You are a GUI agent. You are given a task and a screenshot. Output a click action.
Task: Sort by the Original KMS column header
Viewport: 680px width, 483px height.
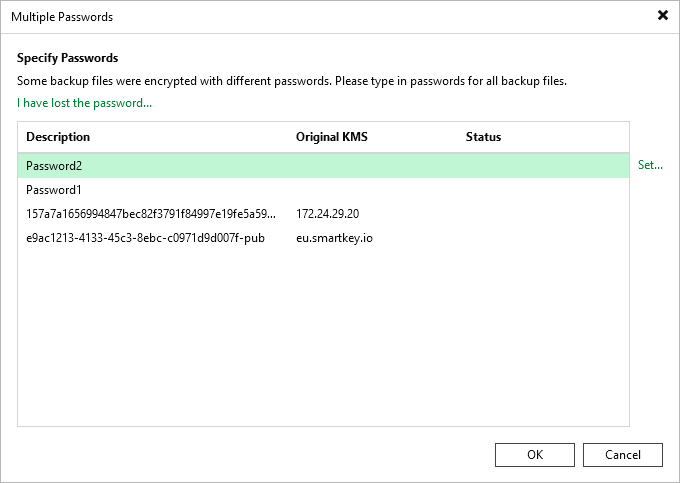(332, 137)
